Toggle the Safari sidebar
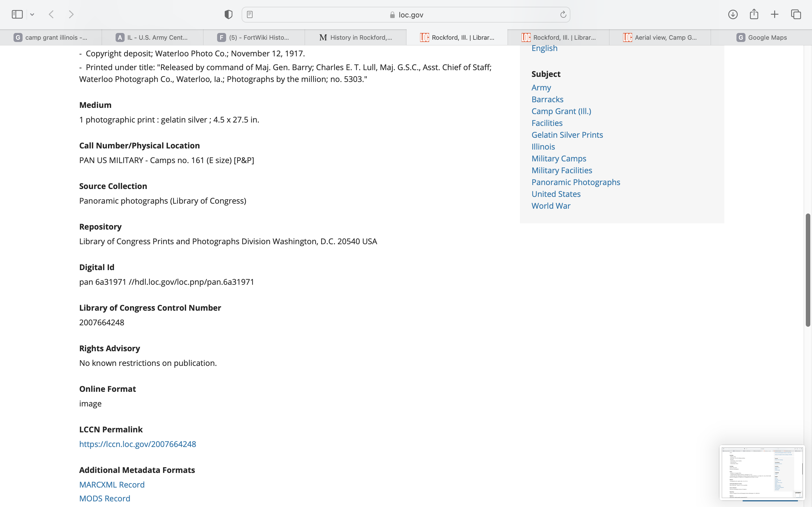812x507 pixels. (x=17, y=14)
